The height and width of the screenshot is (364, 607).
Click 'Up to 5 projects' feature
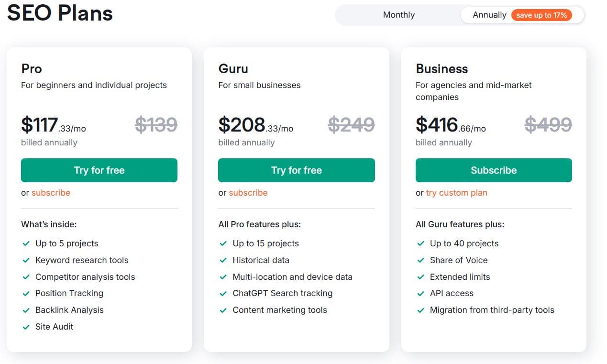(x=66, y=243)
